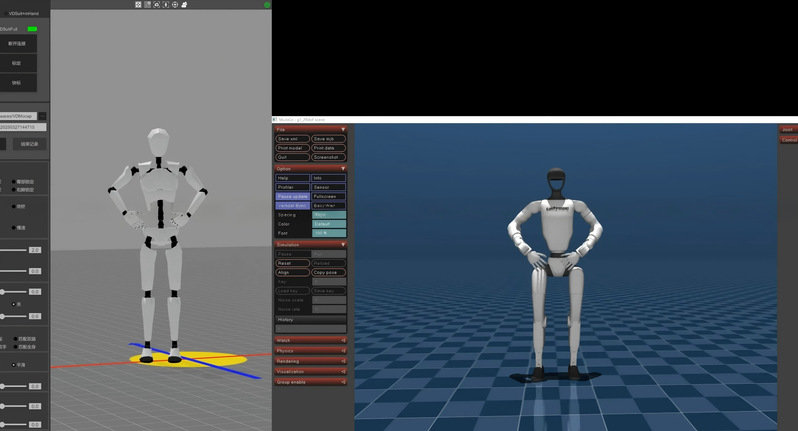Click the Reset simulation button
798x431 pixels.
click(293, 263)
